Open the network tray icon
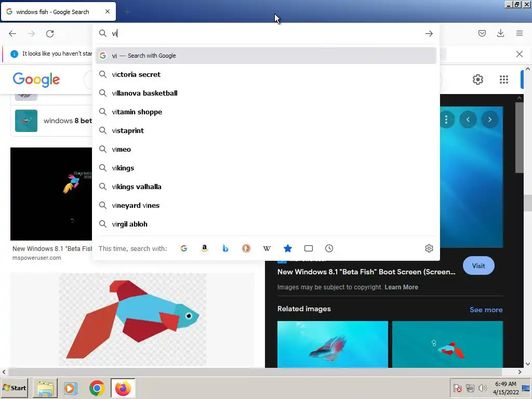The width and height of the screenshot is (532, 399). point(470,388)
